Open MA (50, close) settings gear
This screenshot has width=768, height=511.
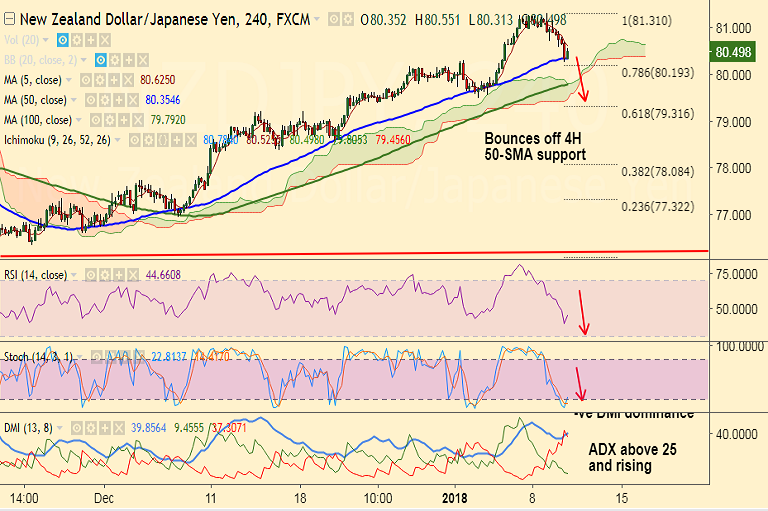pos(105,100)
